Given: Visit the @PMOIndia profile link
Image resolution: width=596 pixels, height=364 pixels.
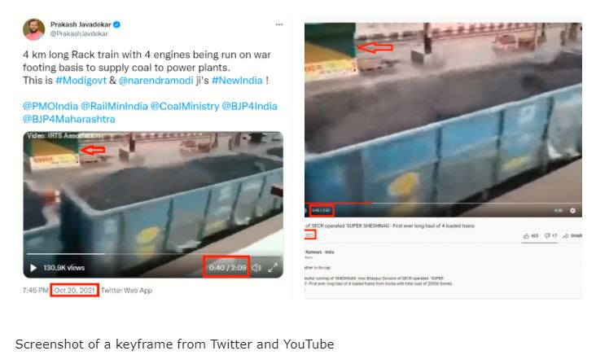Looking at the screenshot, I should (50, 107).
